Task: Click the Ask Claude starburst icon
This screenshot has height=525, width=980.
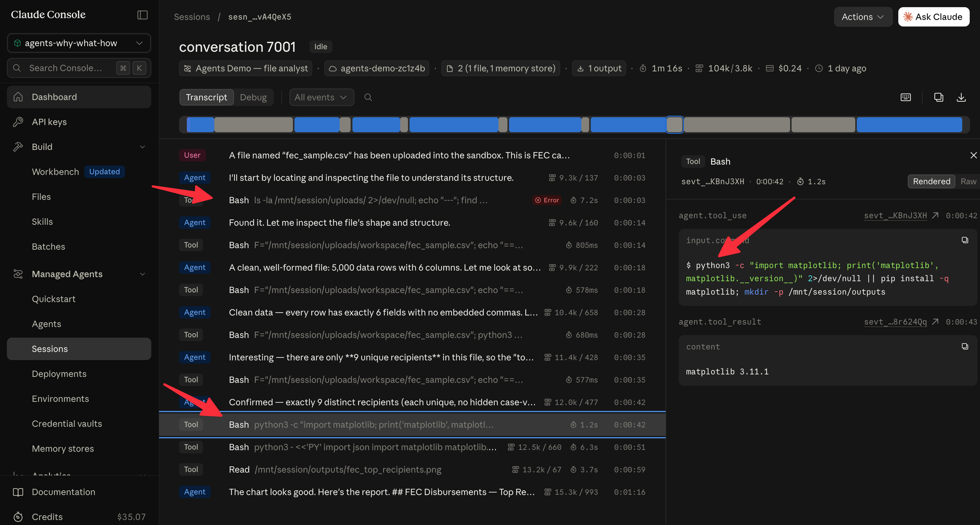Action: pos(908,17)
